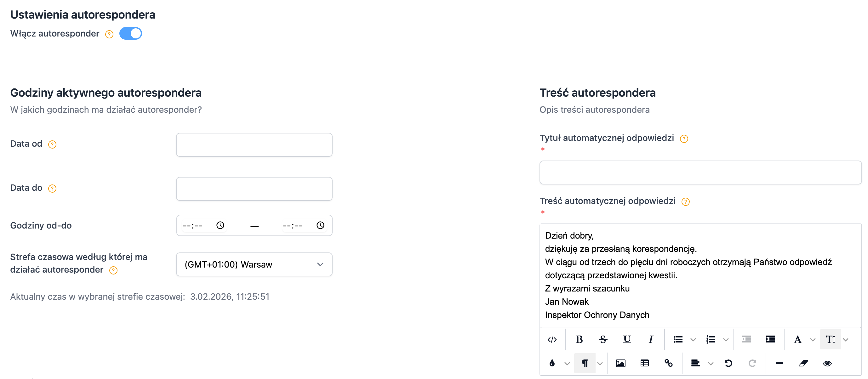Image resolution: width=868 pixels, height=379 pixels.
Task: Toggle the Włącz autoresponder switch
Action: point(130,33)
